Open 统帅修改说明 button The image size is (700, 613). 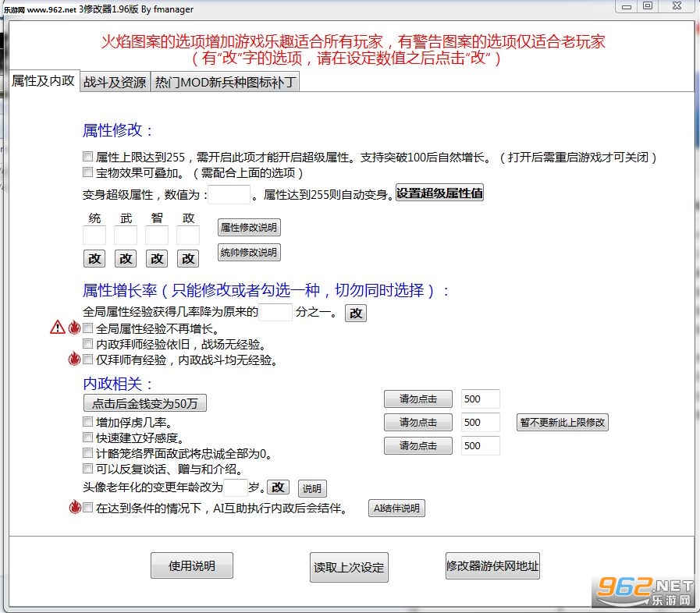tap(249, 253)
